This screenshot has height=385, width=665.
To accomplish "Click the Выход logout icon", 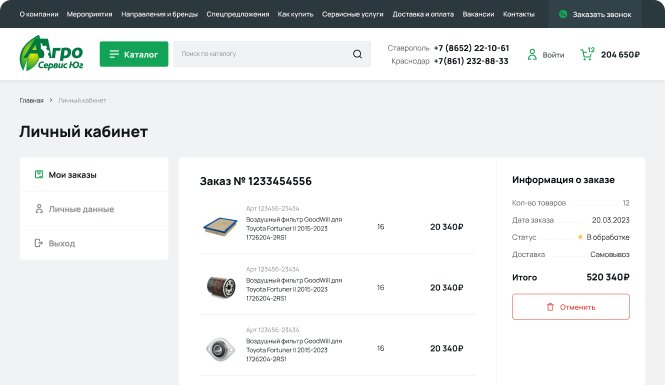I will click(39, 243).
